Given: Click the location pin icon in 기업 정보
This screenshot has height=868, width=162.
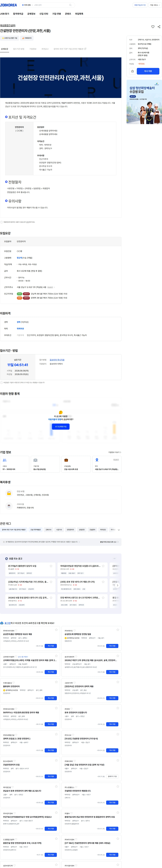Looking at the screenshot, I should 97,460.
